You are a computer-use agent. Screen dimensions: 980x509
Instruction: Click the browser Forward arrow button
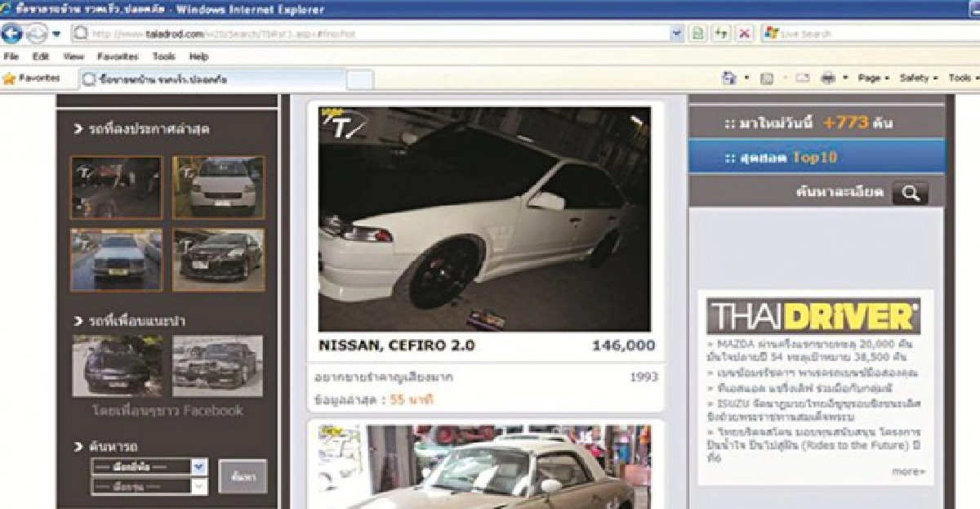37,33
